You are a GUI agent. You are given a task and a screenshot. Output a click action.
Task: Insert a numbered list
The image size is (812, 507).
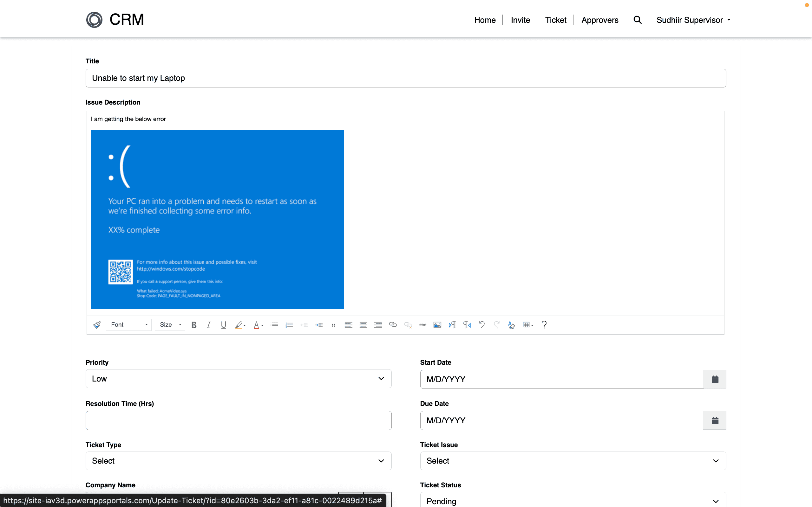tap(289, 324)
